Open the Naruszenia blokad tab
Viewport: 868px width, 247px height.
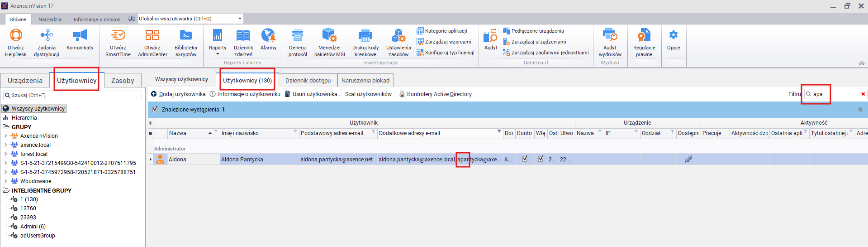(365, 80)
